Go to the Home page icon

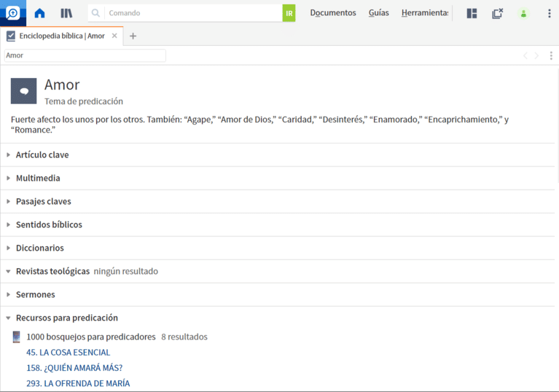(39, 13)
